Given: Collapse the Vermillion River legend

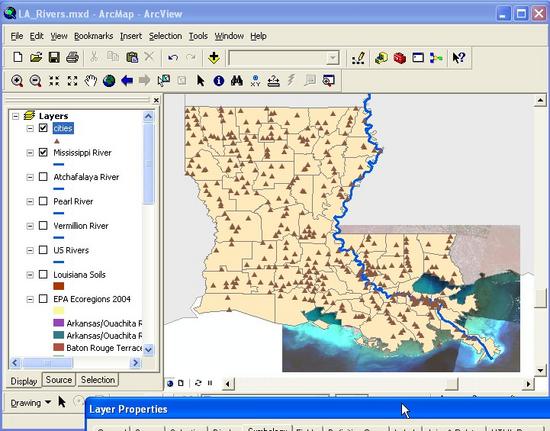Looking at the screenshot, I should tap(30, 226).
